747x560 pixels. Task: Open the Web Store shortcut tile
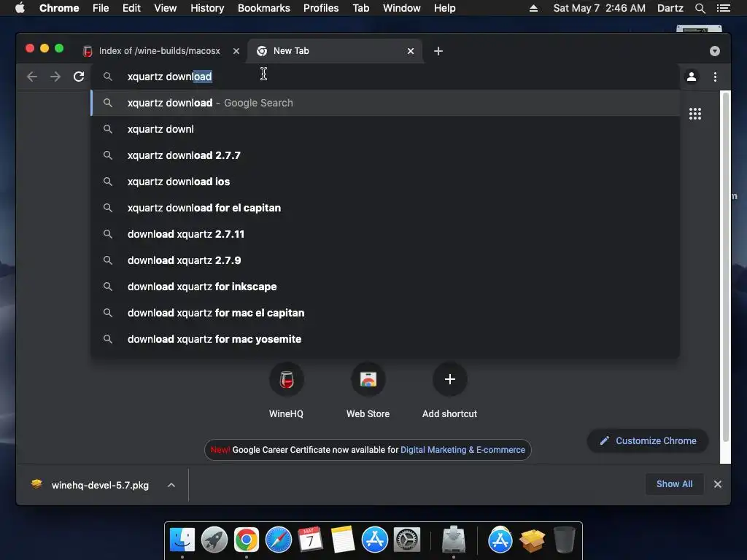pyautogui.click(x=368, y=390)
